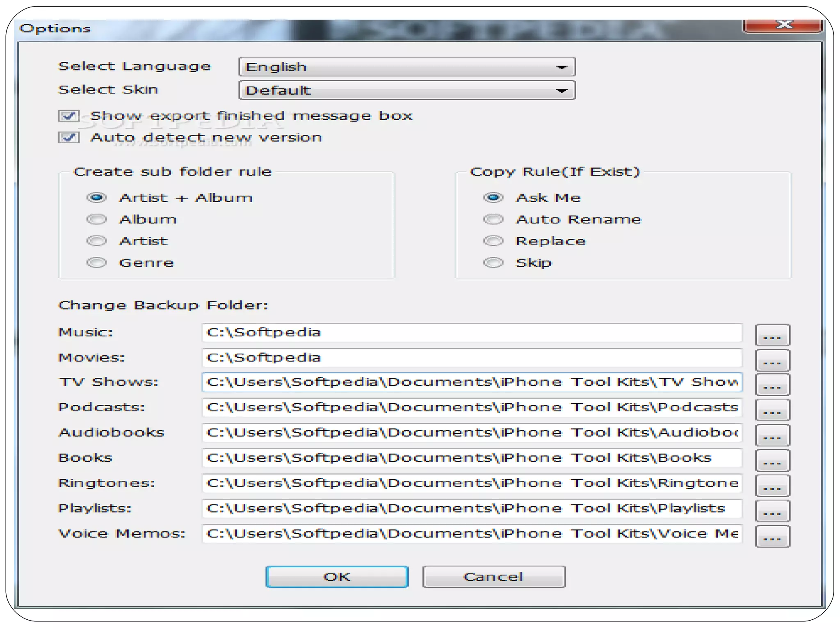Select the Genre sub folder rule
Screen dimensions: 840x630
pos(97,262)
